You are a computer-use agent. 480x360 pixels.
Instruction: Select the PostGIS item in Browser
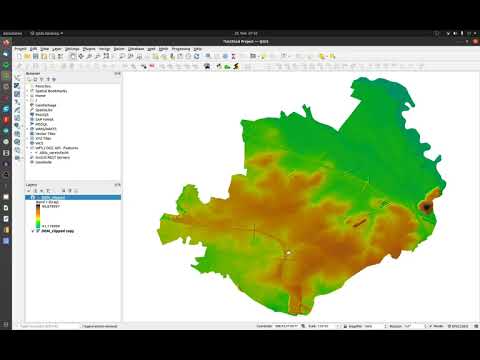tap(42, 114)
